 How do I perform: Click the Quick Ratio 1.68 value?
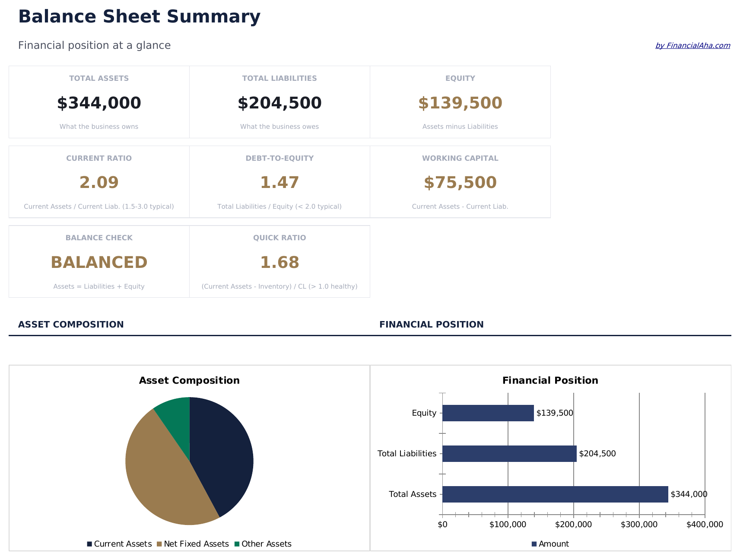(x=279, y=262)
